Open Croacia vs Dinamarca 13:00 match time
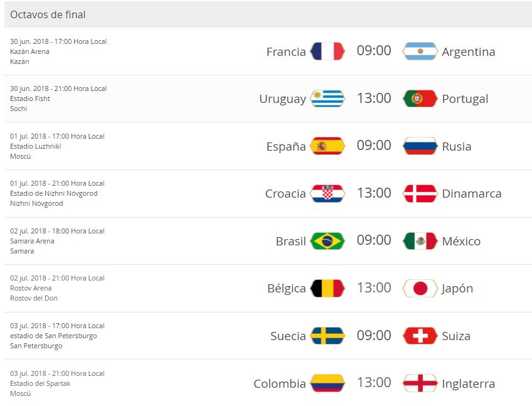The image size is (532, 406). coord(374,193)
